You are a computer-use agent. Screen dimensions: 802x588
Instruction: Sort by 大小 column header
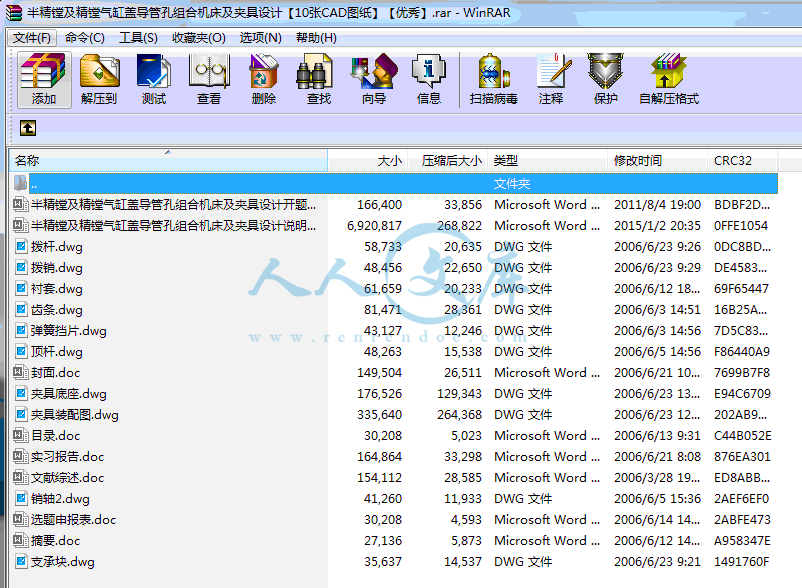coord(368,161)
